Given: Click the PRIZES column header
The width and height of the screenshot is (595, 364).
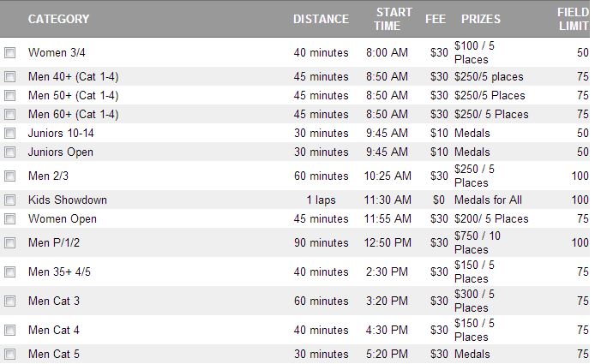Looking at the screenshot, I should click(481, 19).
